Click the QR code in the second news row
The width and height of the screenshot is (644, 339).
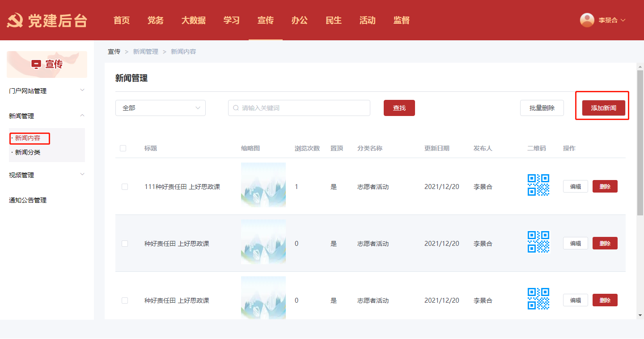coord(538,242)
